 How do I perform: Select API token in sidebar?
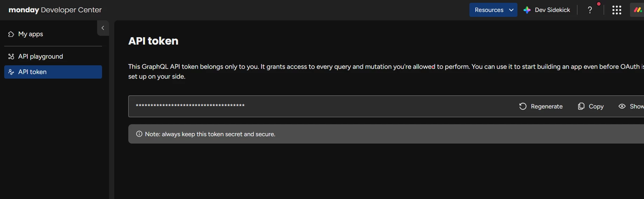(32, 72)
